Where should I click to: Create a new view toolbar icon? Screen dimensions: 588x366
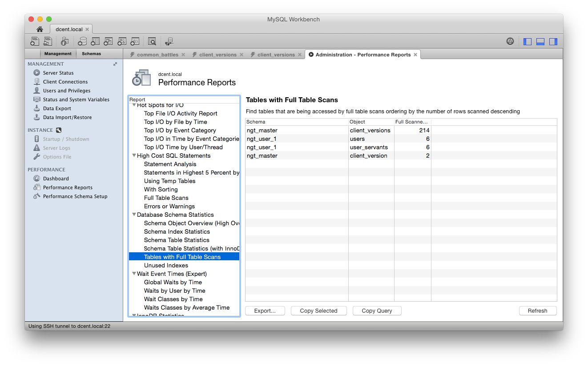(108, 41)
